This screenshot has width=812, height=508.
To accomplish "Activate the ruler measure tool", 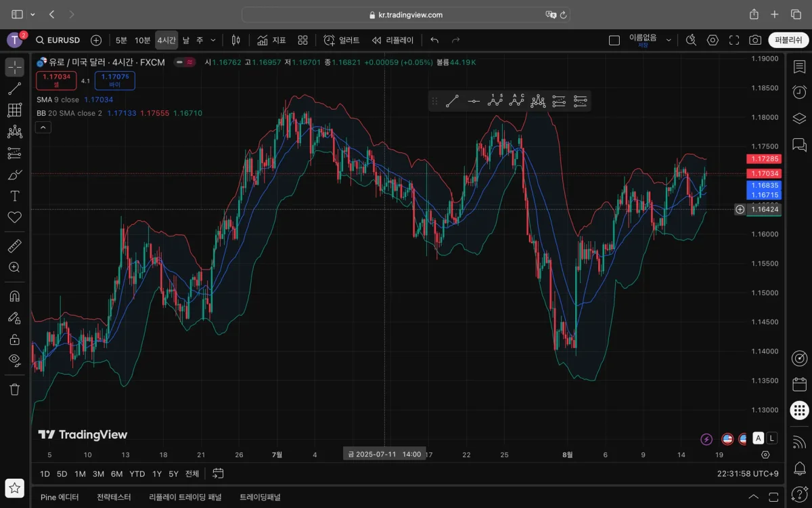I will click(14, 246).
